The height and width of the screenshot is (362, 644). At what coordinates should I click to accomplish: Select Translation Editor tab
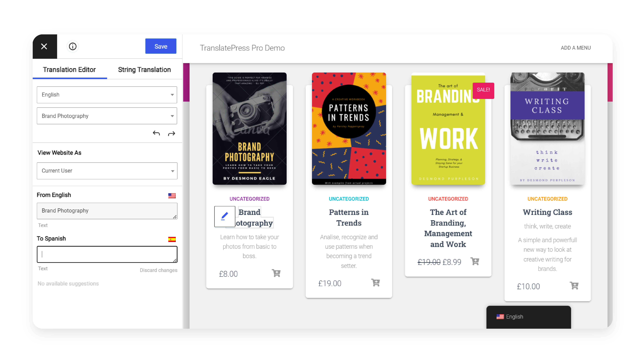tap(69, 69)
